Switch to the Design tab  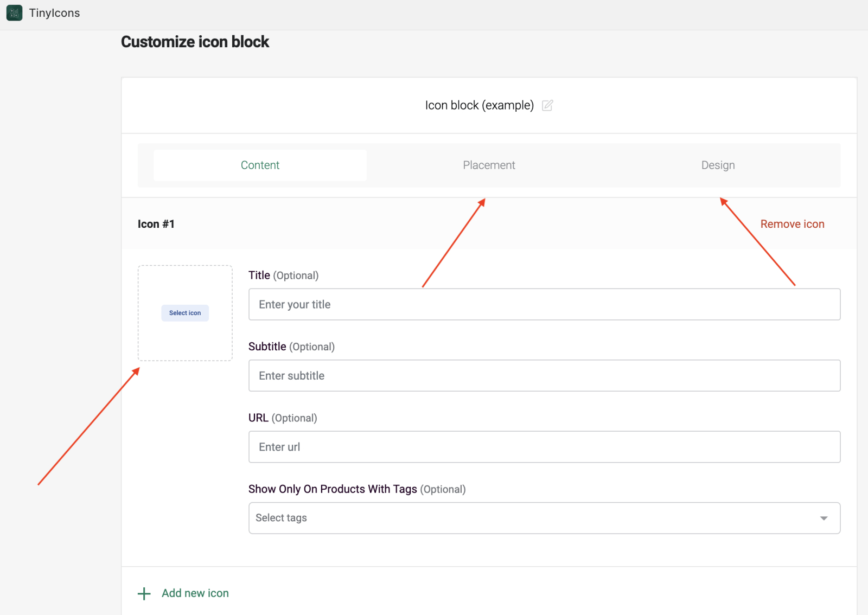pos(717,165)
